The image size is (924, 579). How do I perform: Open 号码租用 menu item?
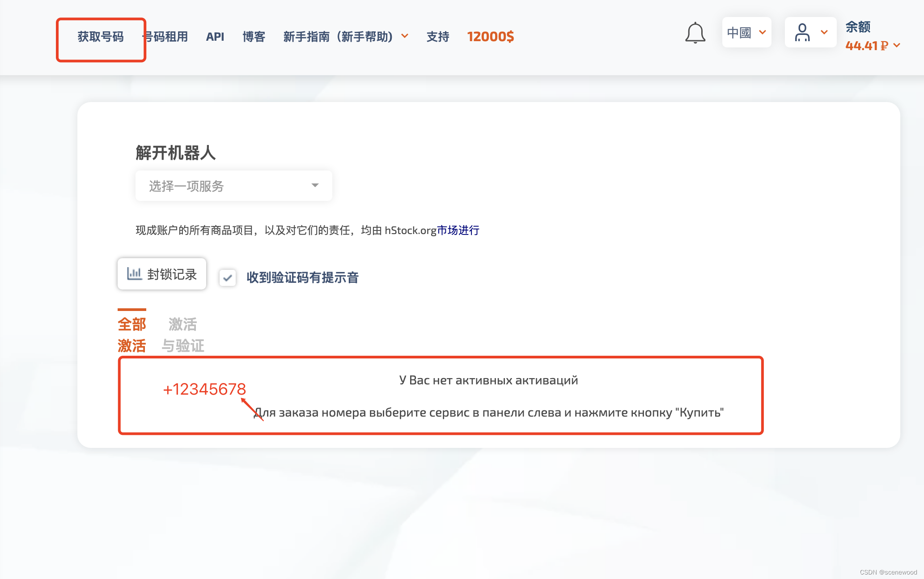[x=165, y=37]
